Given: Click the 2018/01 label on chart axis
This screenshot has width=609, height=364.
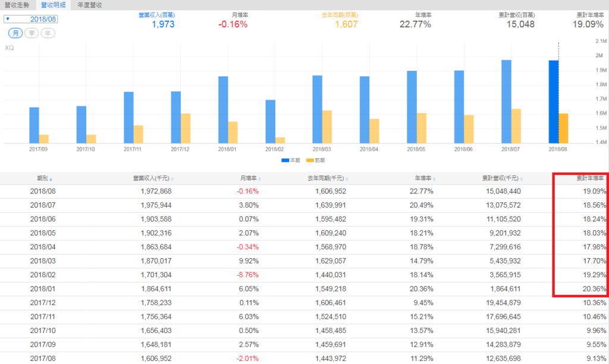Looking at the screenshot, I should (x=227, y=149).
